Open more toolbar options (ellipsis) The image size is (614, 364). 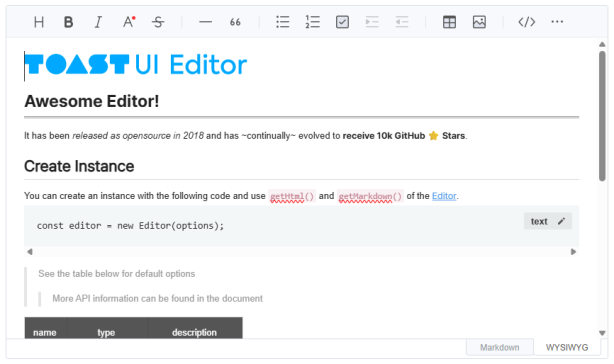click(x=557, y=22)
